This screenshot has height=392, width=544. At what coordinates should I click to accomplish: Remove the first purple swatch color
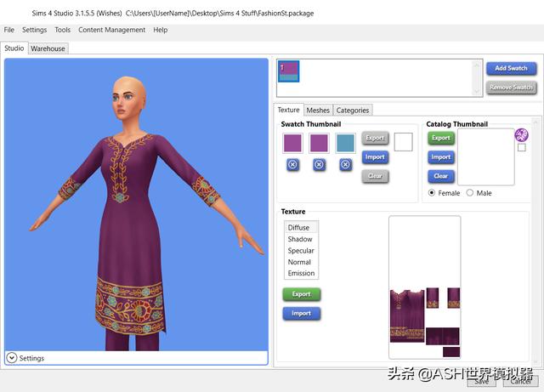[292, 165]
